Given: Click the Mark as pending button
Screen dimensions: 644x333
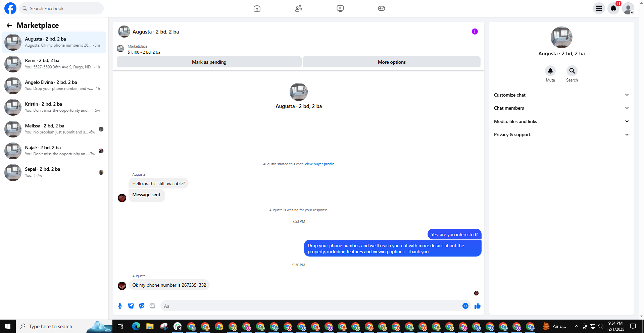Looking at the screenshot, I should pos(209,62).
